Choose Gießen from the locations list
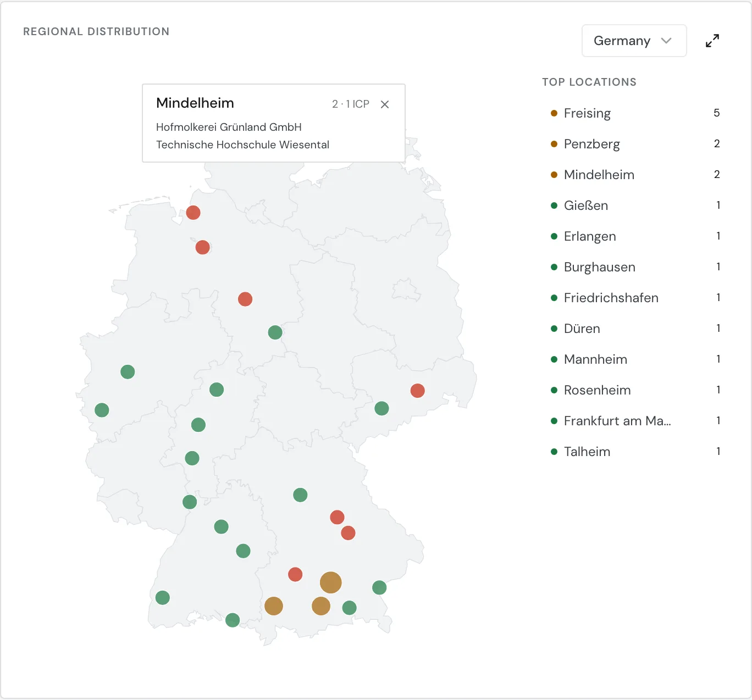 635,205
